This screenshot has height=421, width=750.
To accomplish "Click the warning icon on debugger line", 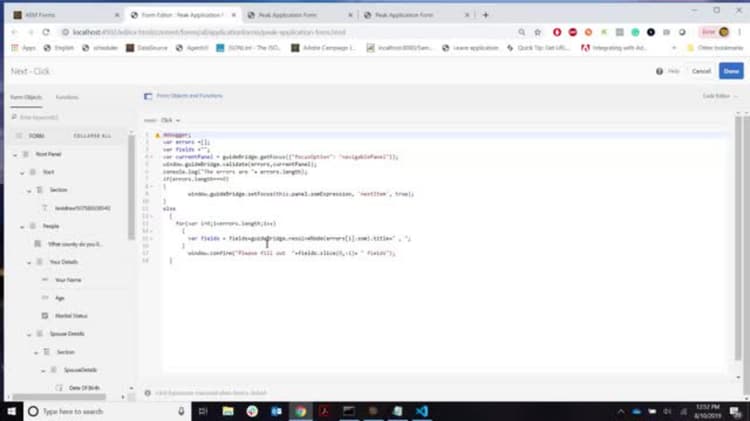I will point(157,135).
